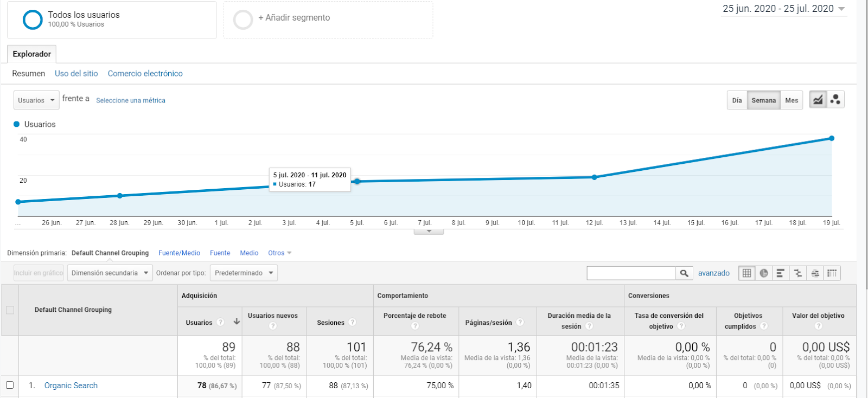Switch to line chart view icon
The height and width of the screenshot is (398, 868).
818,100
